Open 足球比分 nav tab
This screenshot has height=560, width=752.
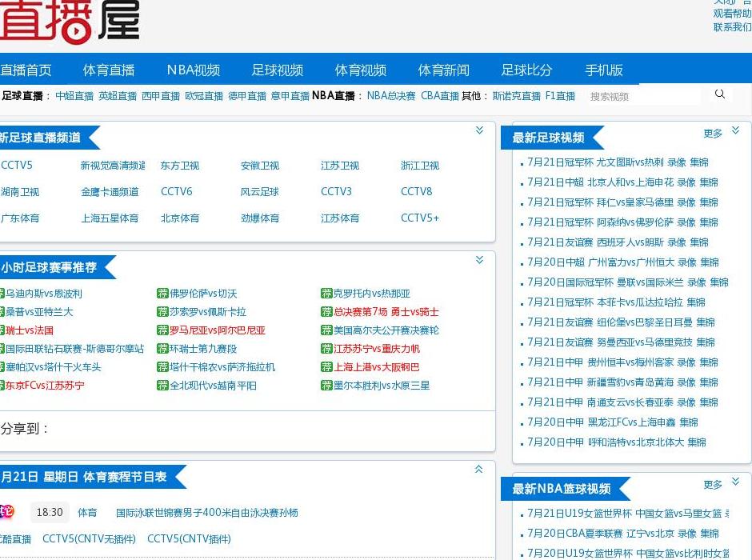pos(526,70)
